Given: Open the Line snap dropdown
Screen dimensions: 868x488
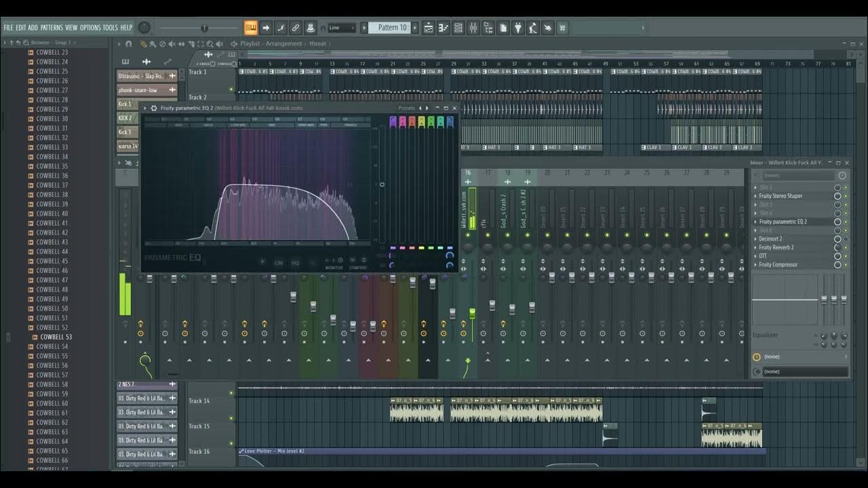Looking at the screenshot, I should pyautogui.click(x=342, y=28).
